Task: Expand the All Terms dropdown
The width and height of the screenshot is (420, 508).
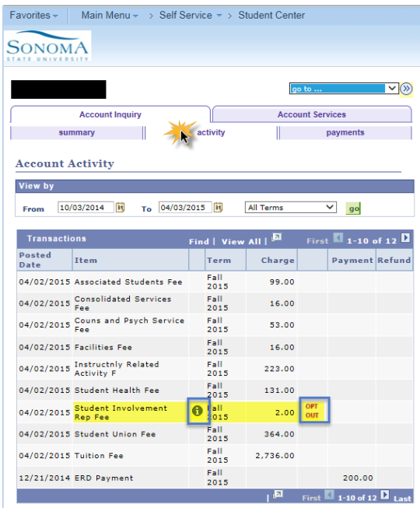Action: click(x=290, y=208)
